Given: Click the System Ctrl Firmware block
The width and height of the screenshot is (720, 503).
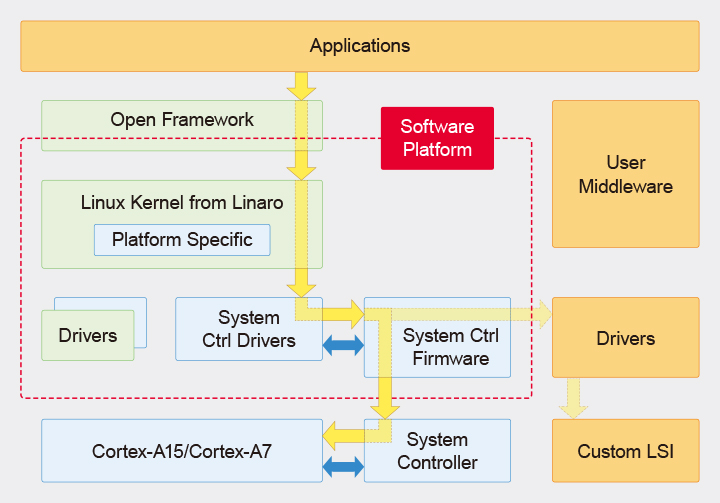Looking at the screenshot, I should pos(437,337).
